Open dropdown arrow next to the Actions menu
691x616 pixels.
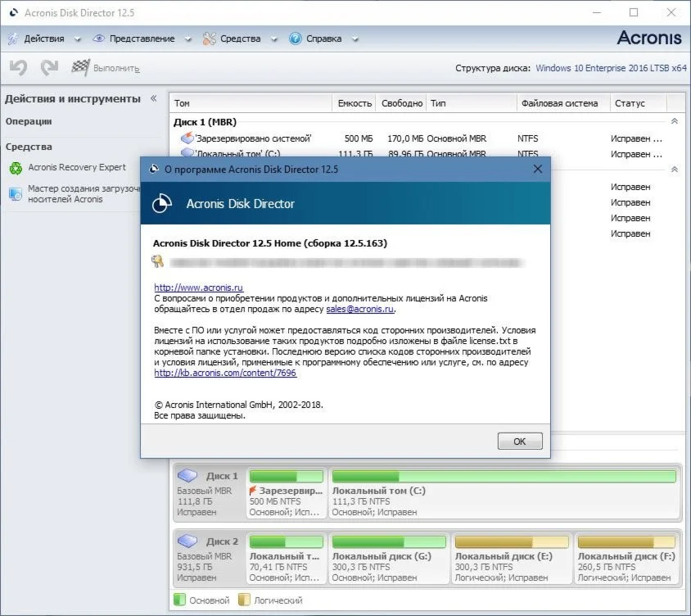[x=78, y=39]
